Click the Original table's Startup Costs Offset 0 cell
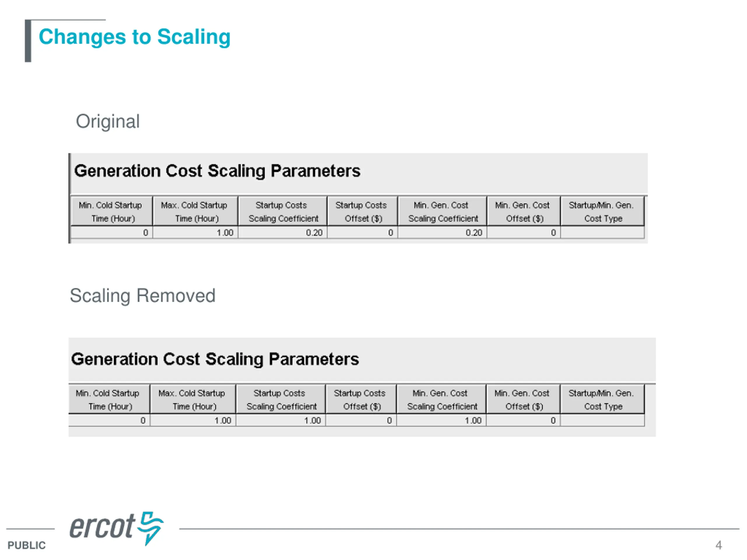747x560 pixels. [362, 232]
